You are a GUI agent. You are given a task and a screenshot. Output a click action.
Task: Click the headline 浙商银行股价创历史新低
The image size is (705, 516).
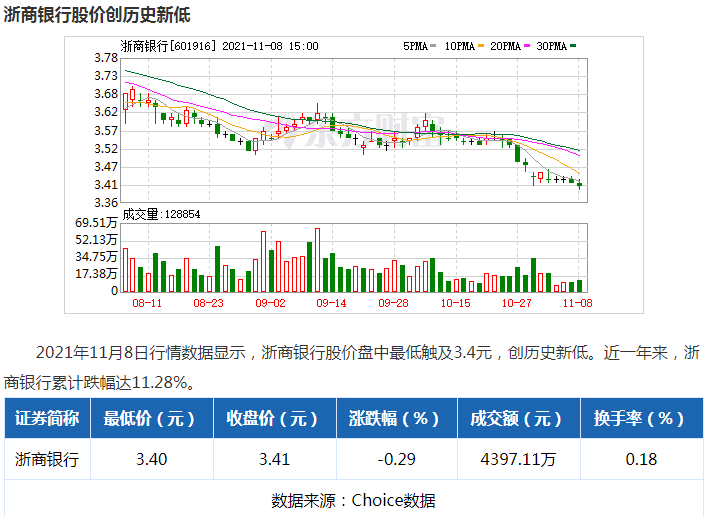point(97,14)
